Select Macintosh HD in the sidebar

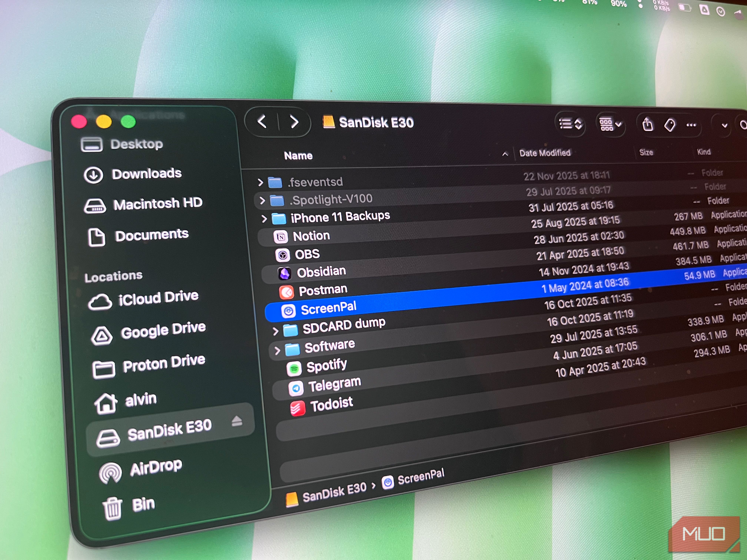(143, 205)
